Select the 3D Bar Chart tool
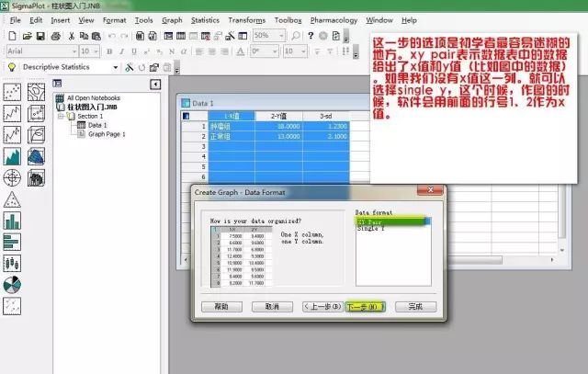This screenshot has height=374, width=588. tap(36, 177)
